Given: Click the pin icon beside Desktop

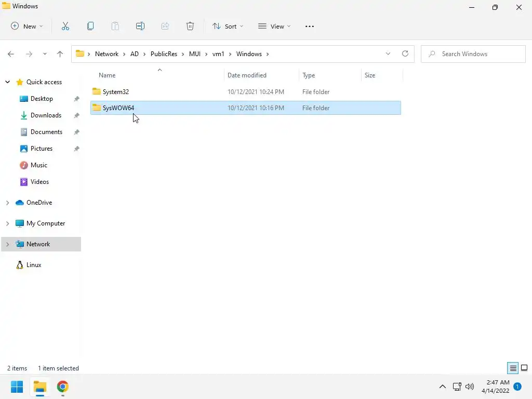Looking at the screenshot, I should coord(77,99).
